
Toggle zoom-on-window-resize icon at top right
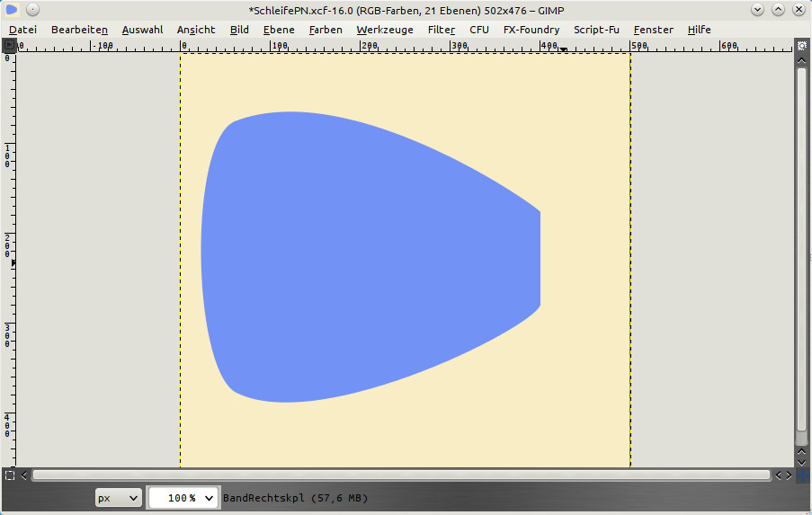point(801,45)
